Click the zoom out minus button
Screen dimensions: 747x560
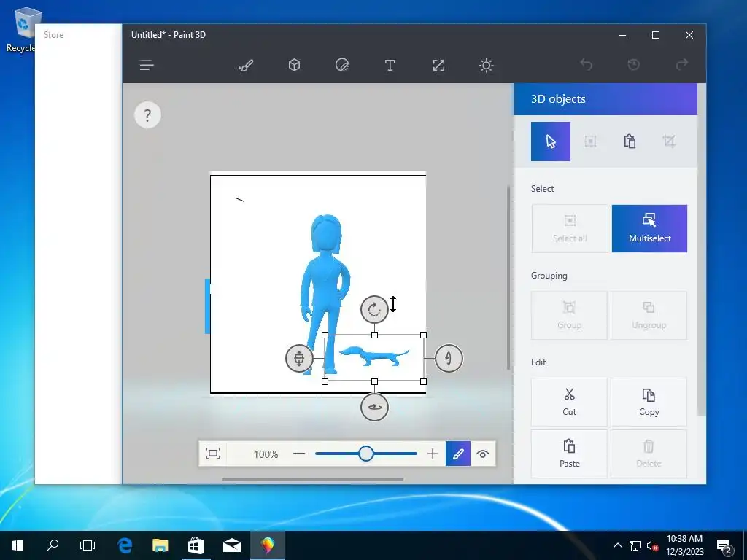(298, 454)
